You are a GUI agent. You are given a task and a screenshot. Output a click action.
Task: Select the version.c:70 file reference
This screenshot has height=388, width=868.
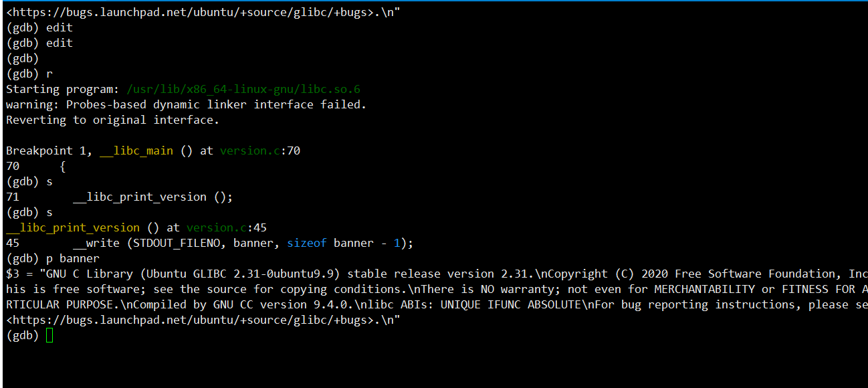point(260,151)
